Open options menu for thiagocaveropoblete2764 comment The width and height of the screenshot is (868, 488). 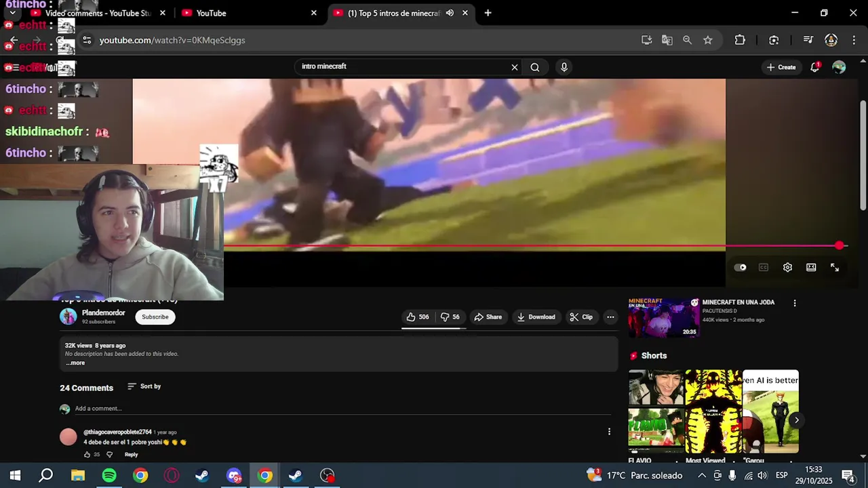(x=609, y=432)
